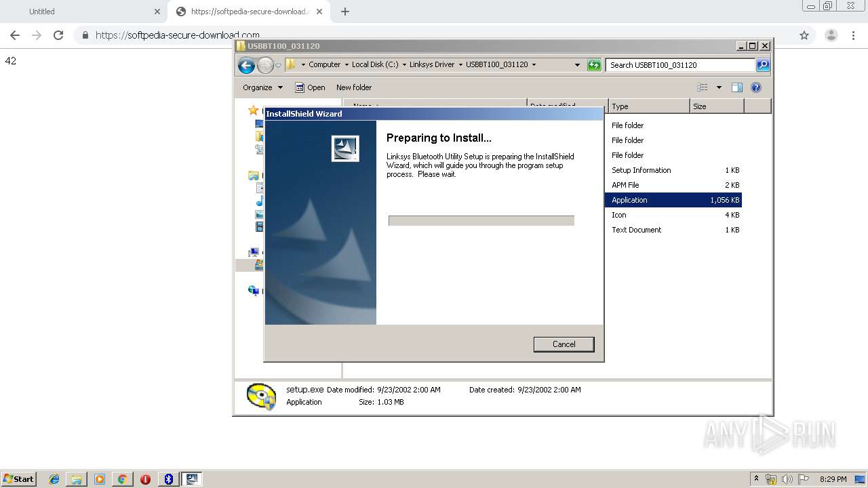868x488 pixels.
Task: Cancel the InstallShield Wizard setup
Action: [564, 344]
